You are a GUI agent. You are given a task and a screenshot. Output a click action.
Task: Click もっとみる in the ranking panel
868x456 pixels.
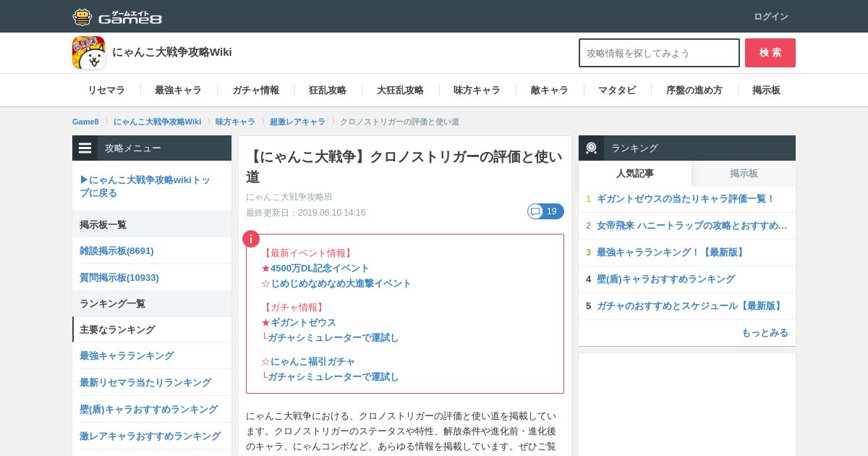pyautogui.click(x=765, y=332)
